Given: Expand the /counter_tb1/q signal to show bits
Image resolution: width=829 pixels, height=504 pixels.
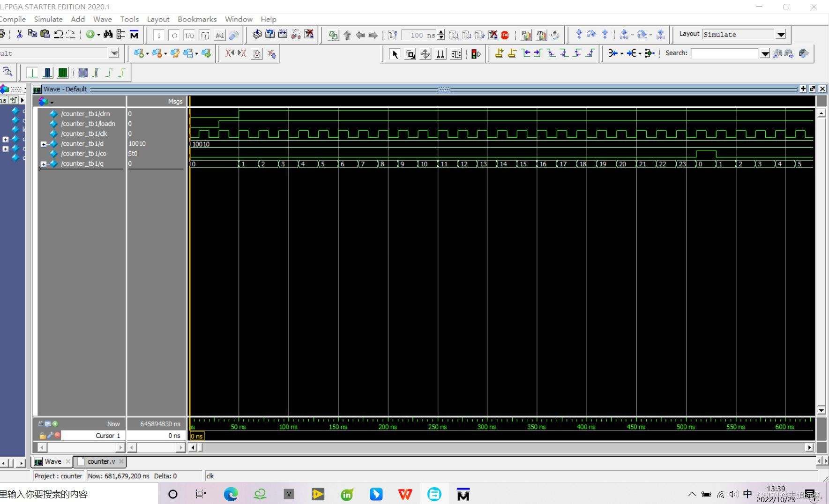Looking at the screenshot, I should pyautogui.click(x=43, y=164).
